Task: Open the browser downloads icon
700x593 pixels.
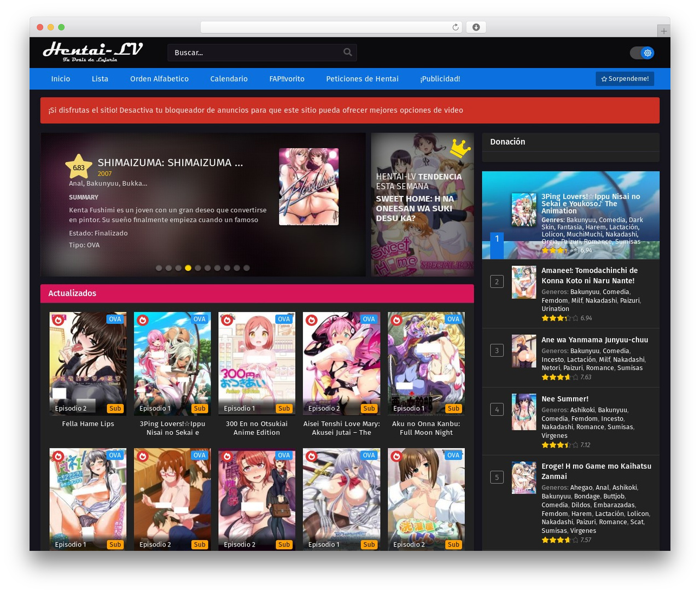Action: click(x=476, y=27)
